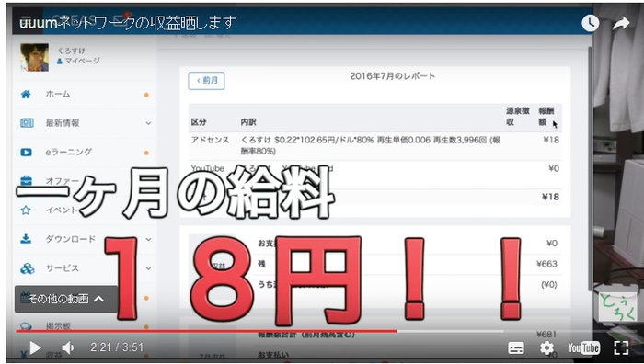Image resolution: width=644 pixels, height=364 pixels.
Task: Select the オファー briefcase icon
Action: pos(26,181)
